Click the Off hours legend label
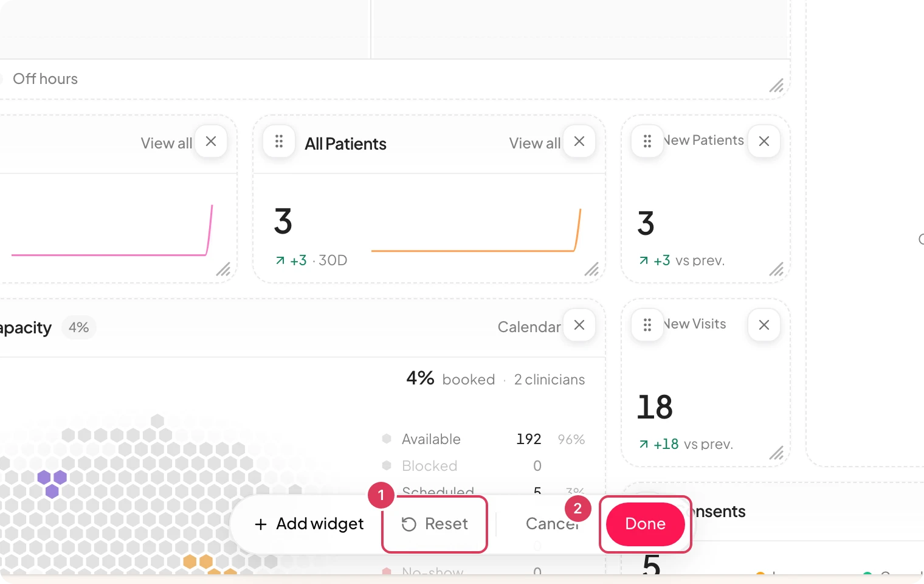 tap(45, 79)
